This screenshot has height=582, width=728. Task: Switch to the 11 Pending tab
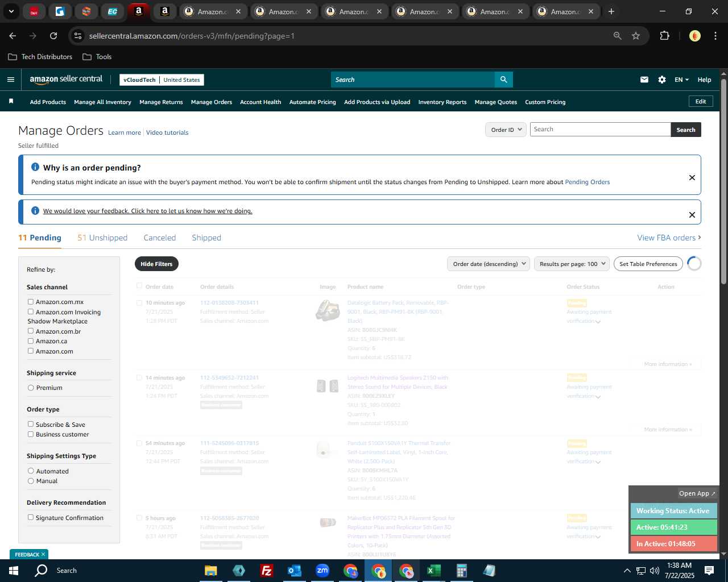pyautogui.click(x=40, y=238)
